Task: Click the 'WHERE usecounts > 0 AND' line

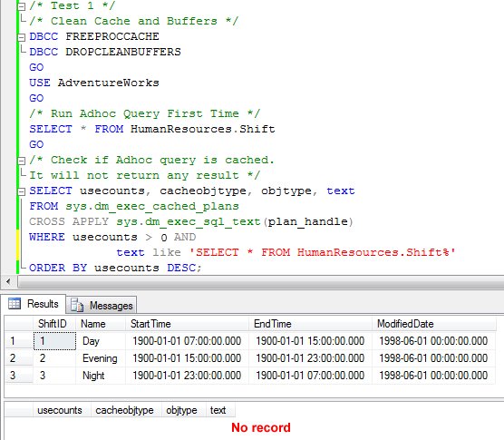Action: (112, 237)
